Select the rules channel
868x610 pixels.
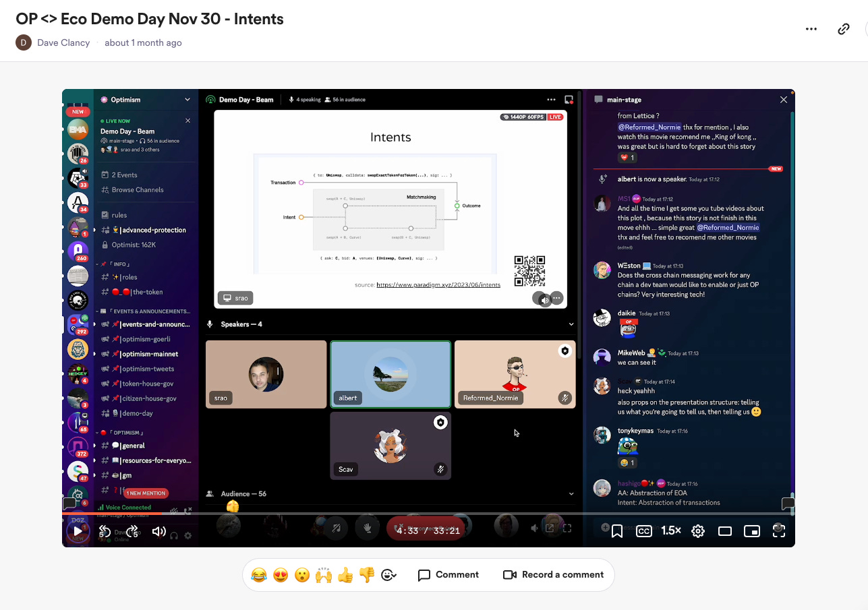pos(114,215)
